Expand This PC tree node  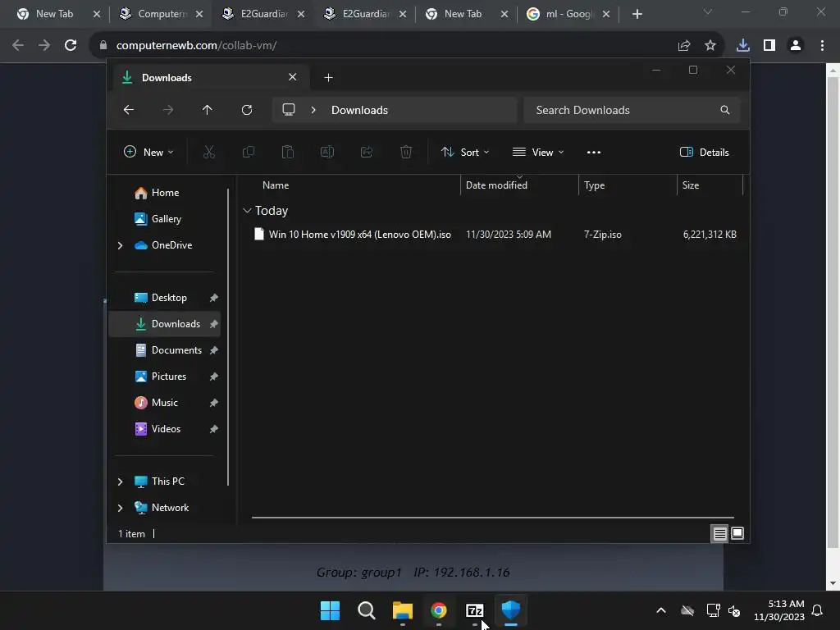tap(120, 482)
